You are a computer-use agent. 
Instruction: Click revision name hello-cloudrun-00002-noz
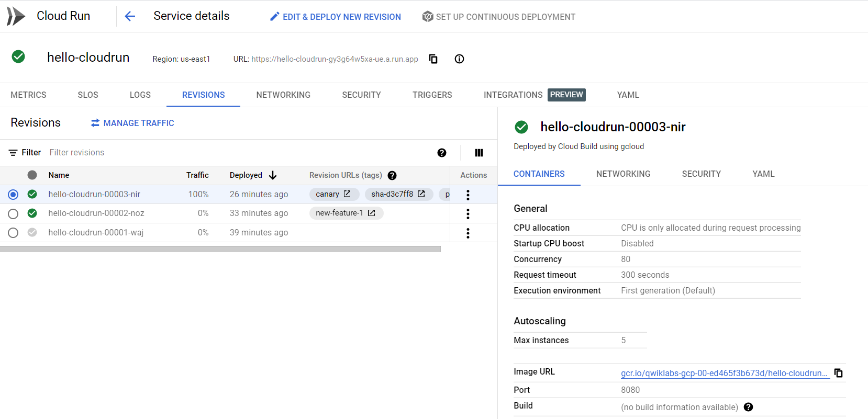point(96,213)
